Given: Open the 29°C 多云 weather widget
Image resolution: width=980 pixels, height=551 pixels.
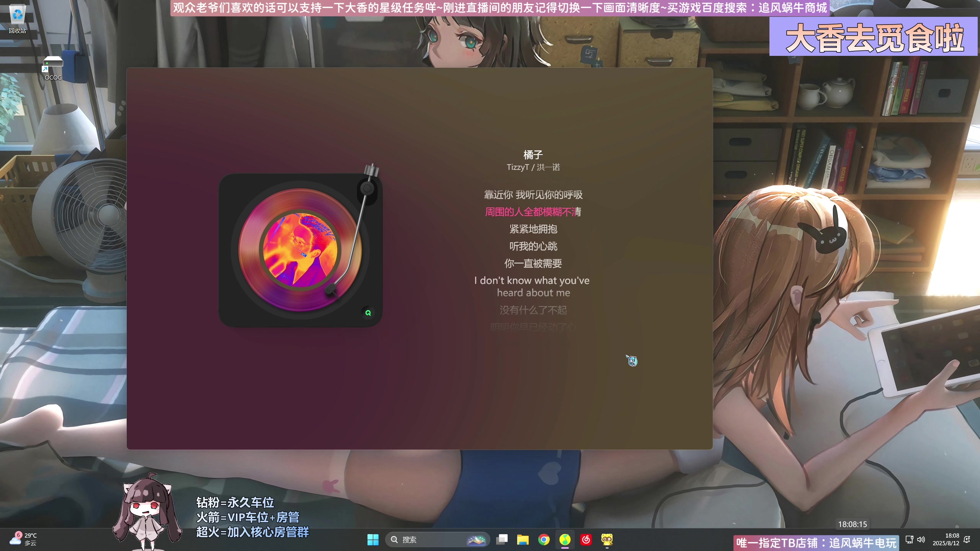Looking at the screenshot, I should (x=23, y=539).
